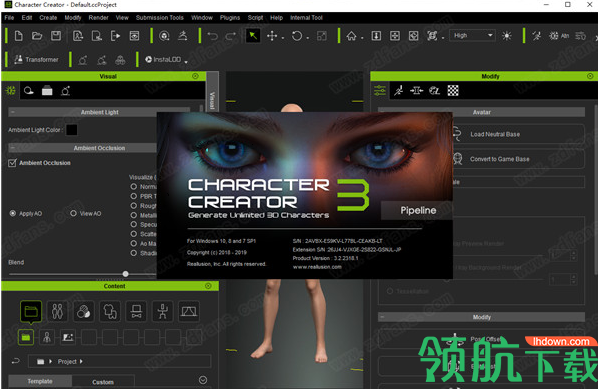Click the Save Project floppy icon
This screenshot has height=389, width=598.
(56, 36)
